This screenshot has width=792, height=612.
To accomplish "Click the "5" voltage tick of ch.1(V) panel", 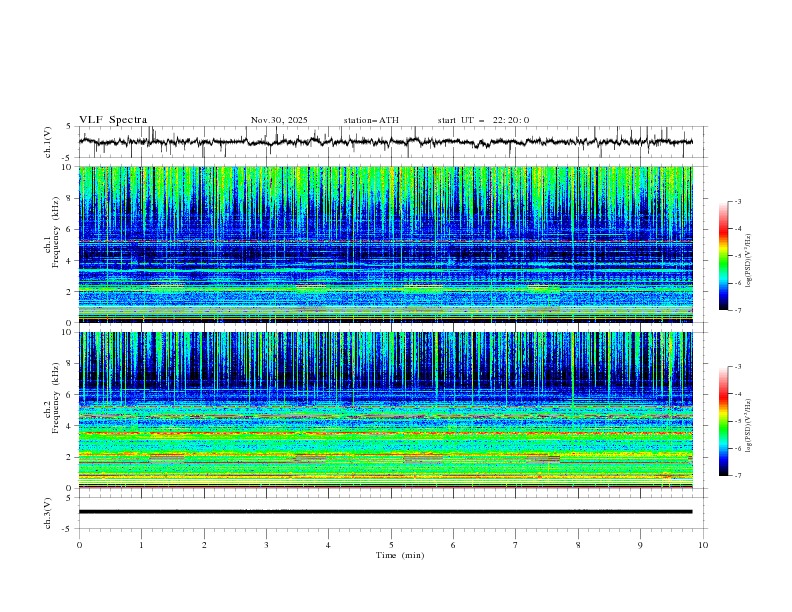I will [69, 126].
